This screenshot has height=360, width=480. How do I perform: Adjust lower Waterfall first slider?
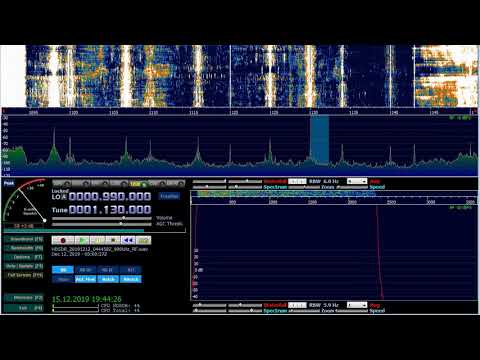(210, 305)
